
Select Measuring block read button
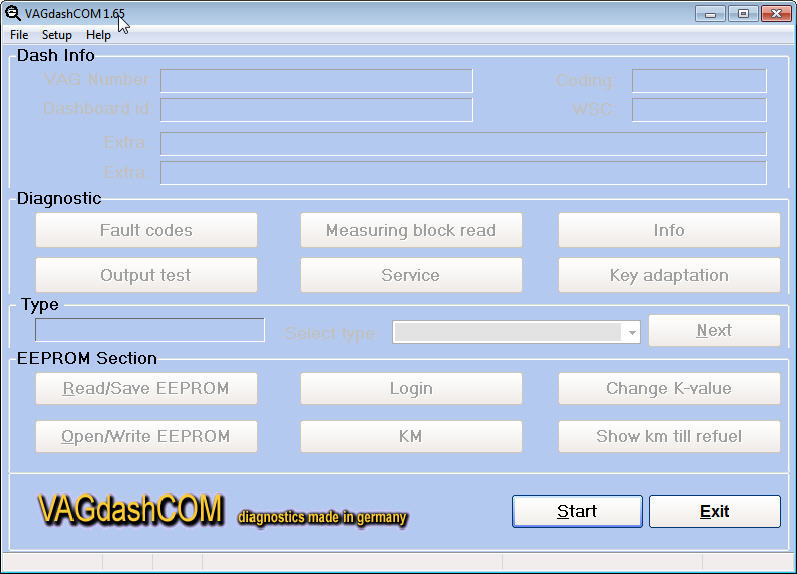411,230
